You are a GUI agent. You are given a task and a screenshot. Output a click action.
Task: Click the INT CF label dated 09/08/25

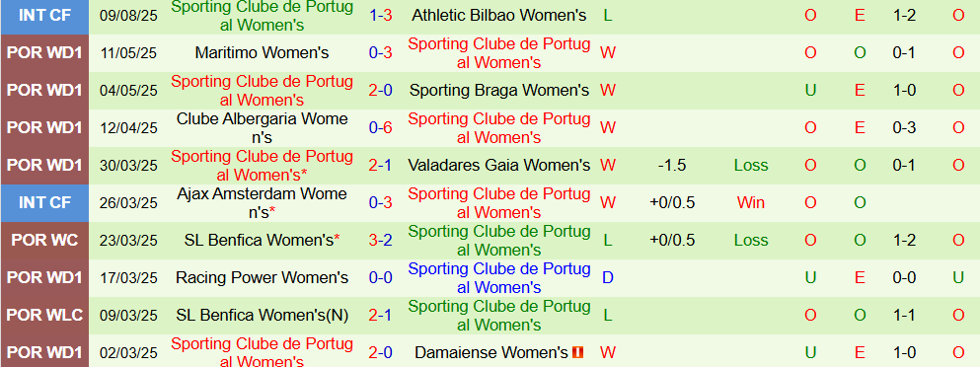pos(45,16)
